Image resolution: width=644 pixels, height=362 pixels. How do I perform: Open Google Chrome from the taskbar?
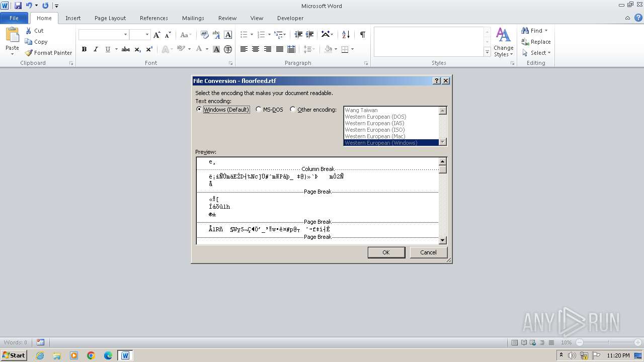point(91,355)
